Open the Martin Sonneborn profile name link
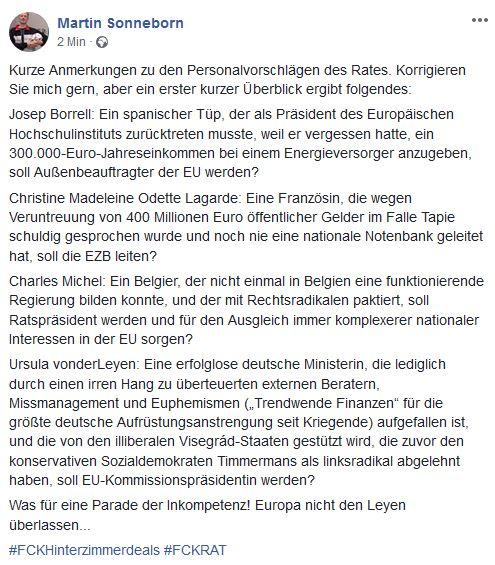 [120, 23]
